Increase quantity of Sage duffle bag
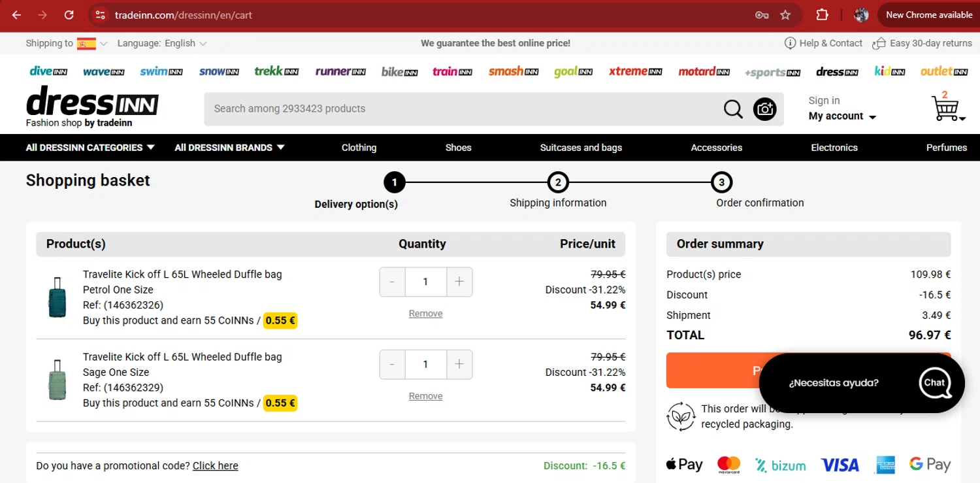The width and height of the screenshot is (980, 483). (459, 364)
